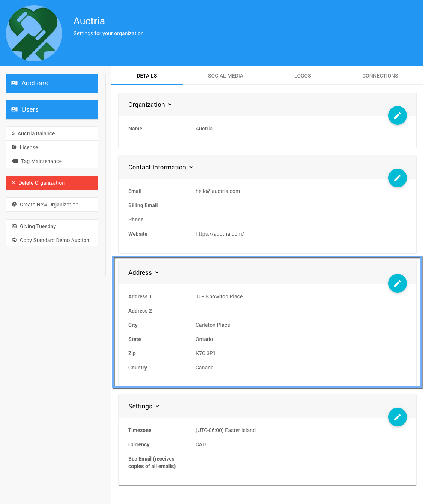Click the Giving Tuesday gift icon
Viewport: 423px width, 504px height.
point(14,226)
